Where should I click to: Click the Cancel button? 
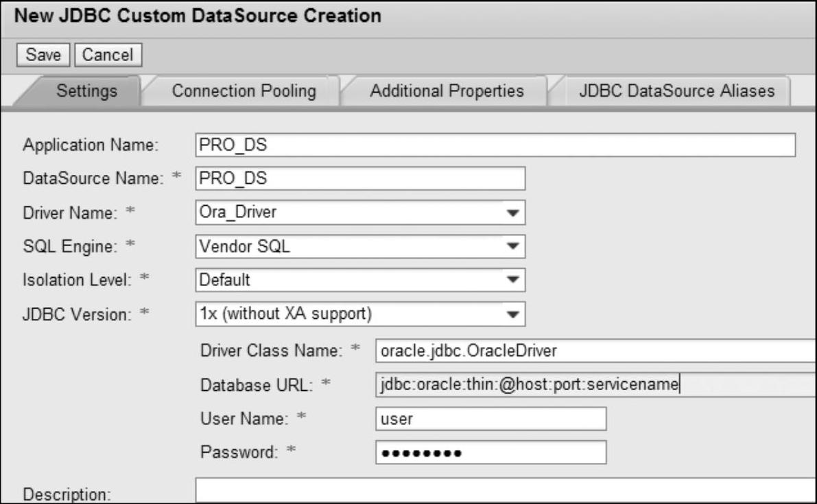pos(108,54)
